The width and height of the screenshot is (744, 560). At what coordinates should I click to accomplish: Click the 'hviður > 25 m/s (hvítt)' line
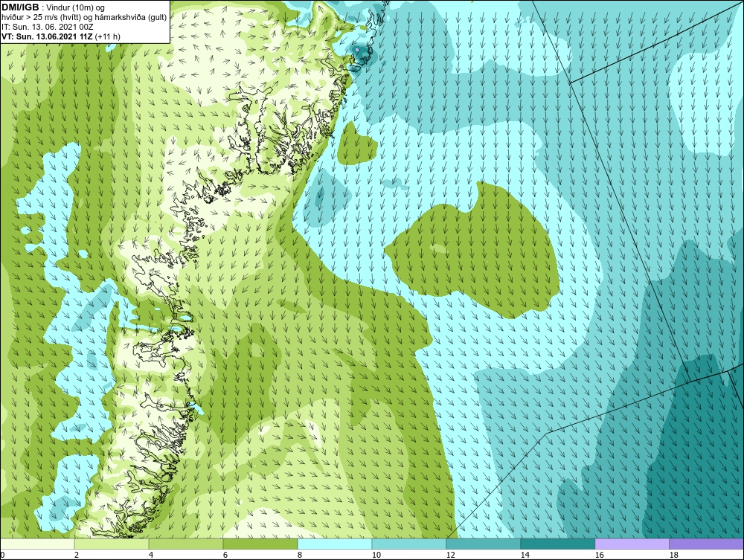pyautogui.click(x=41, y=18)
